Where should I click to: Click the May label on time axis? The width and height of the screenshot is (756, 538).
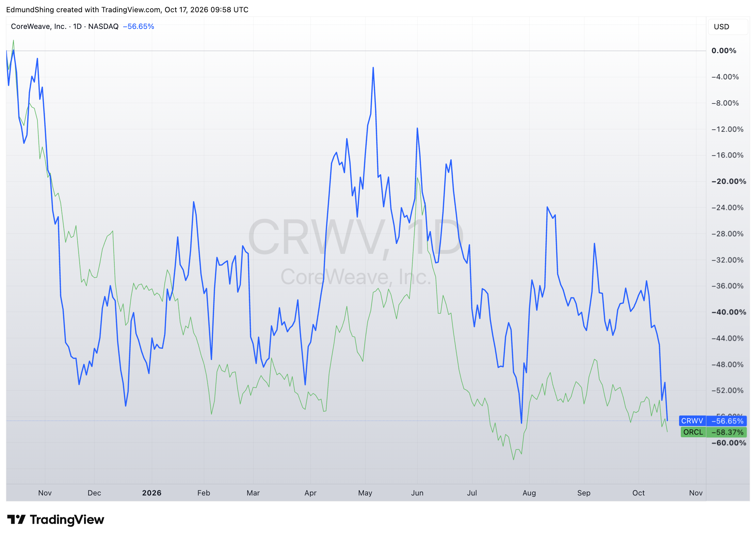[365, 493]
